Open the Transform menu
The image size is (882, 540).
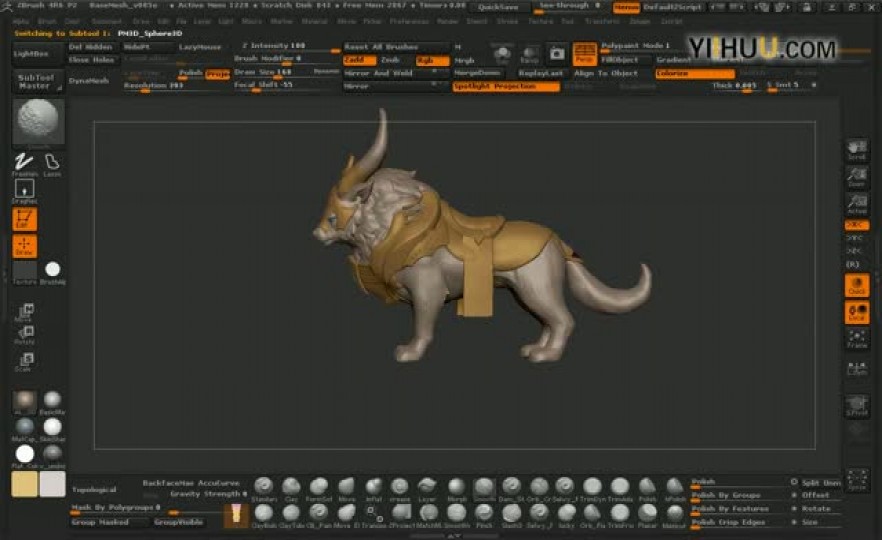pyautogui.click(x=602, y=21)
